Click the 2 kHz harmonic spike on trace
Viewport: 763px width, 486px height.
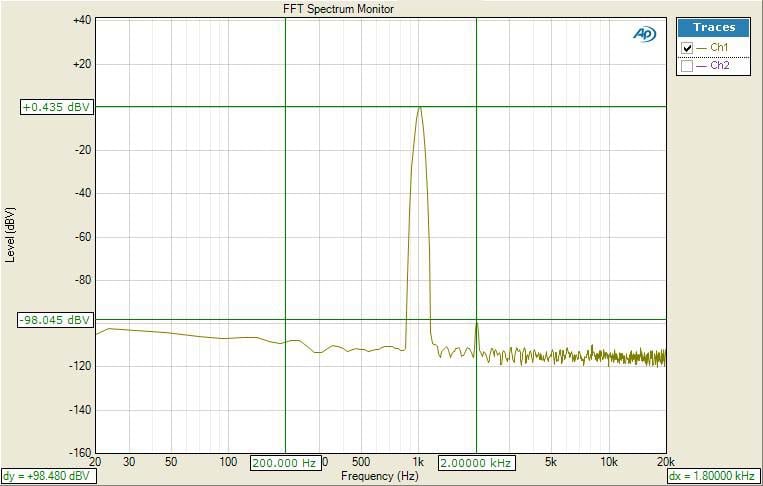point(476,323)
